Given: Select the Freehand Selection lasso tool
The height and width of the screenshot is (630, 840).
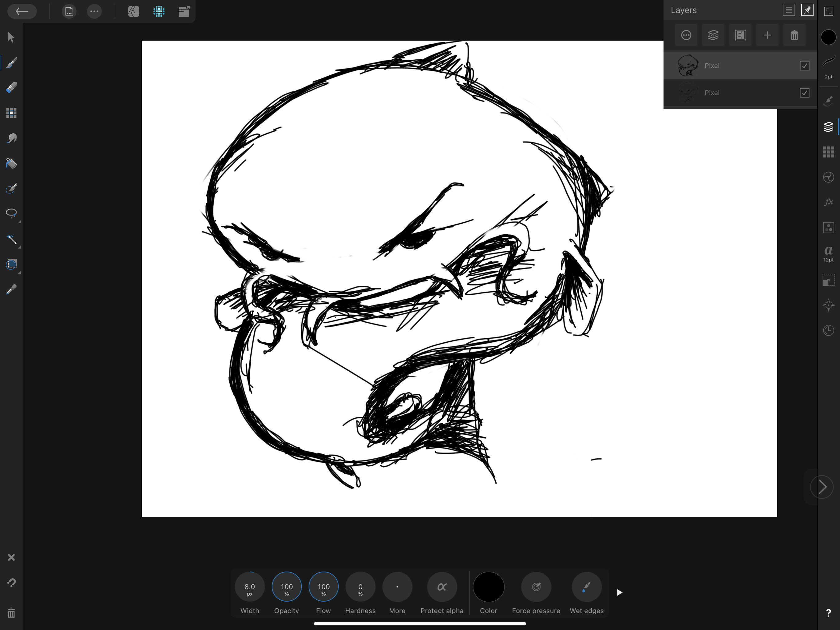Looking at the screenshot, I should click(x=11, y=213).
